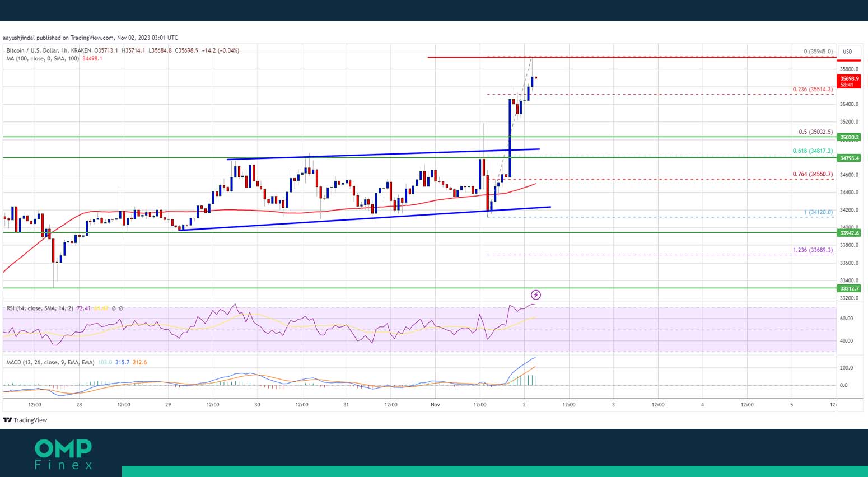
Task: Click the candle countdown timer 58:41
Action: [847, 85]
